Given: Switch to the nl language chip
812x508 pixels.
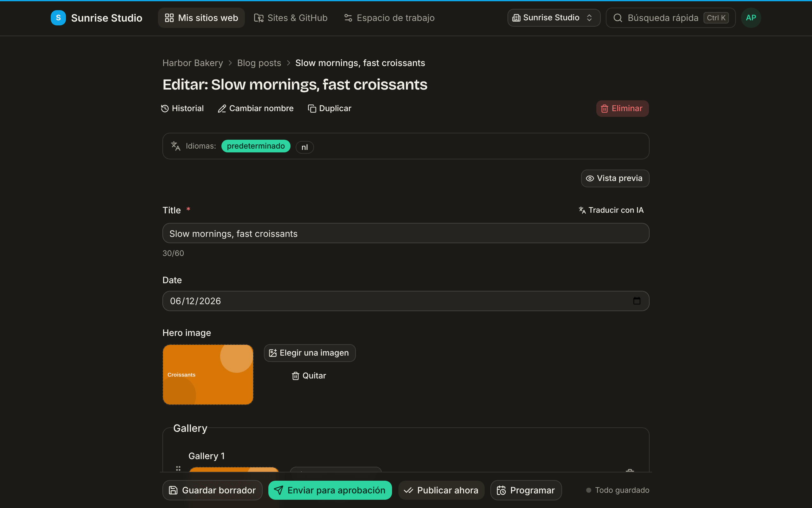Looking at the screenshot, I should (x=304, y=147).
